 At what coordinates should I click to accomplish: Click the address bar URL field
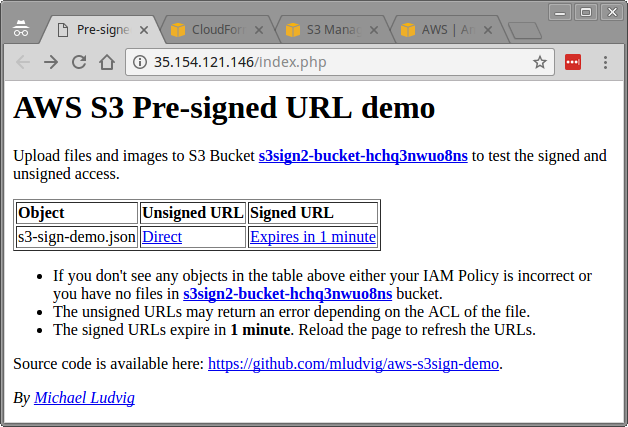tap(340, 62)
